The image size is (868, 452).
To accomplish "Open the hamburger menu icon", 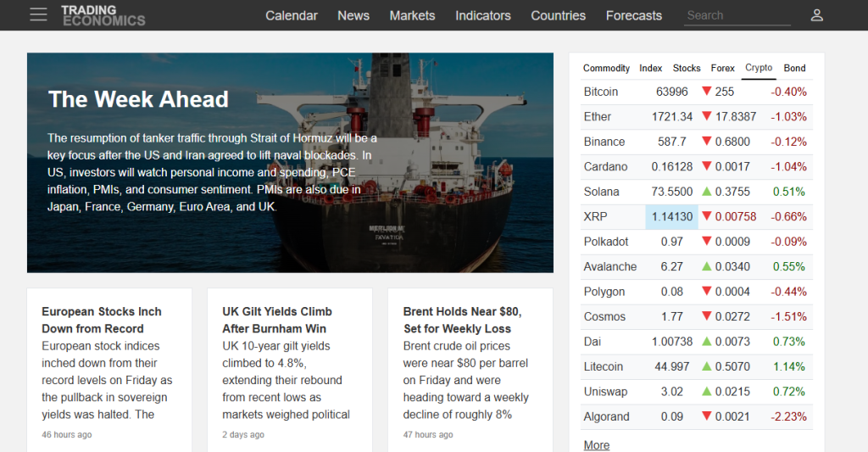I will 38,14.
